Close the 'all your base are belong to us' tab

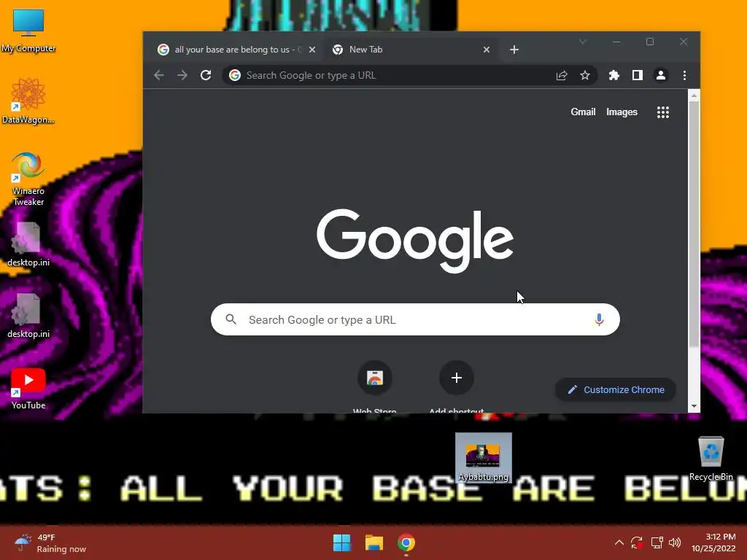pos(312,50)
